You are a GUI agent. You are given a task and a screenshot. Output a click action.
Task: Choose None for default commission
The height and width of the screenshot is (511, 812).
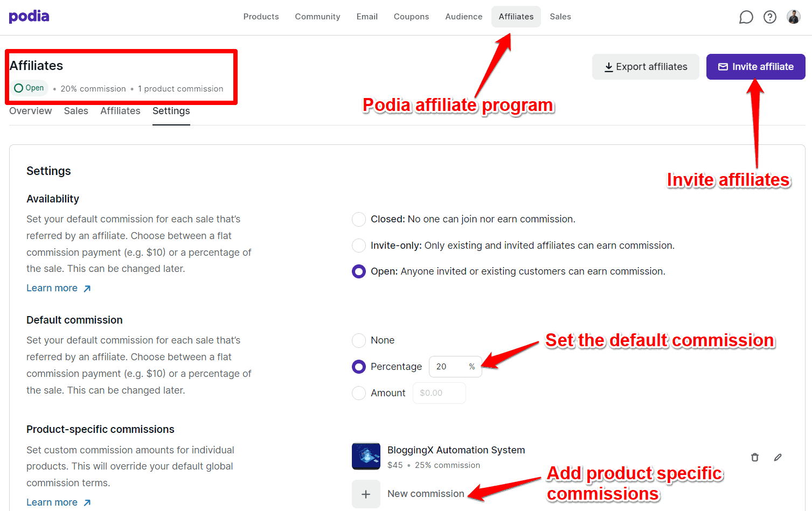click(359, 341)
